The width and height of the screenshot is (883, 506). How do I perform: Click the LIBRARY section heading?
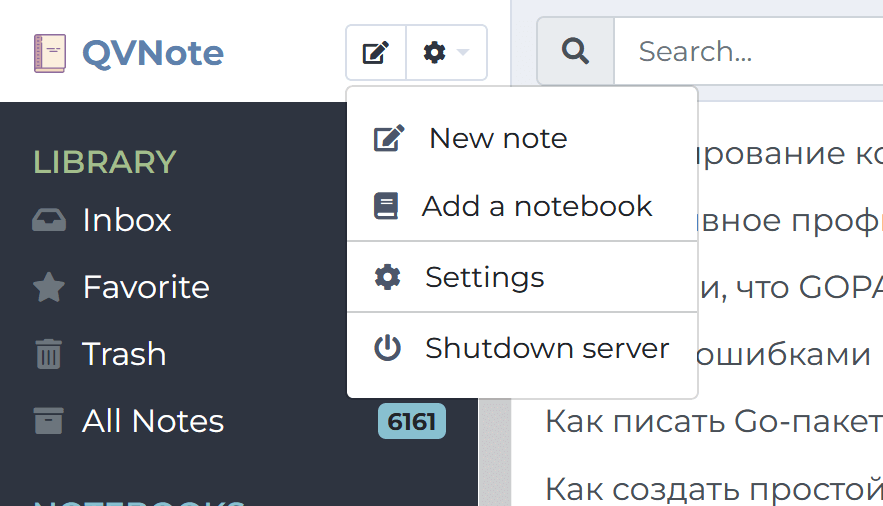105,162
